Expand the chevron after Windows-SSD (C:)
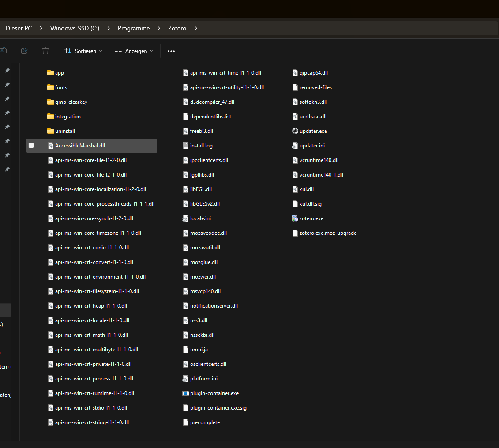 (x=109, y=28)
